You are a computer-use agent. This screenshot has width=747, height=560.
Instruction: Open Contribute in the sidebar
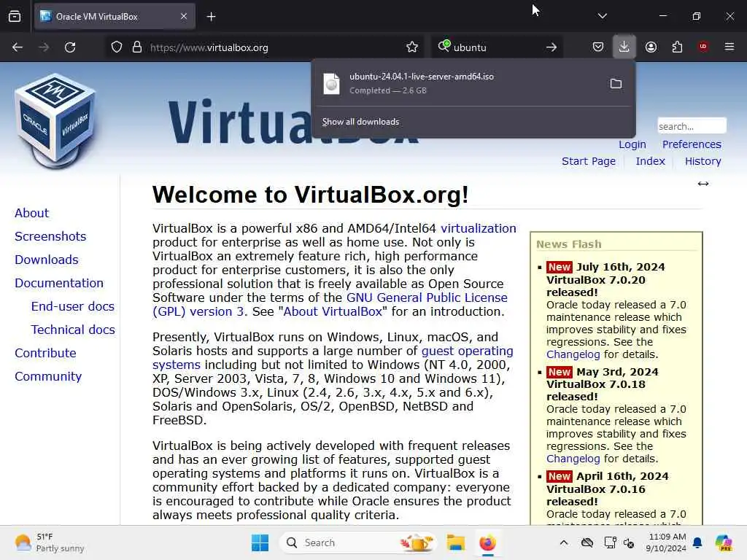[46, 353]
